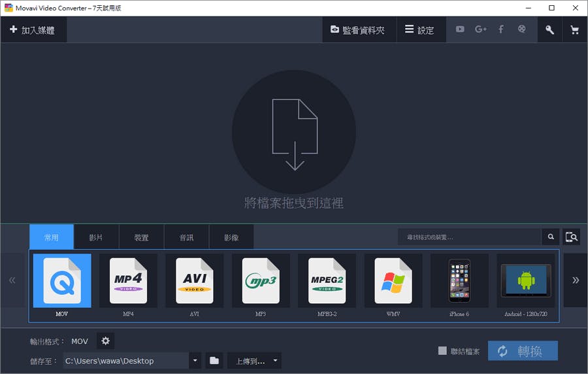The width and height of the screenshot is (588, 374).
Task: Click the browse folder icon
Action: pos(214,361)
